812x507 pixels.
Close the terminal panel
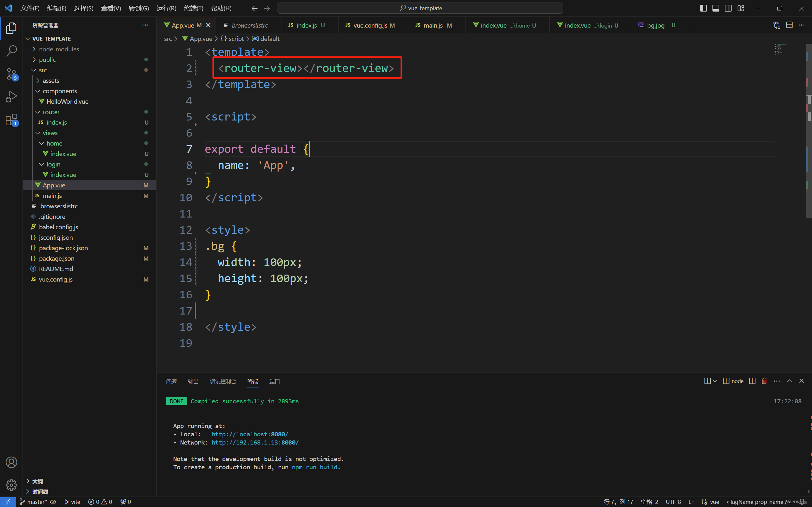click(x=802, y=381)
